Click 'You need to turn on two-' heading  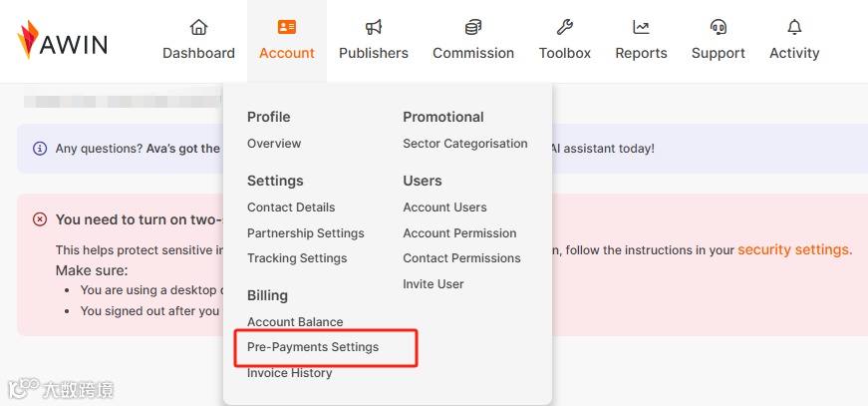139,219
